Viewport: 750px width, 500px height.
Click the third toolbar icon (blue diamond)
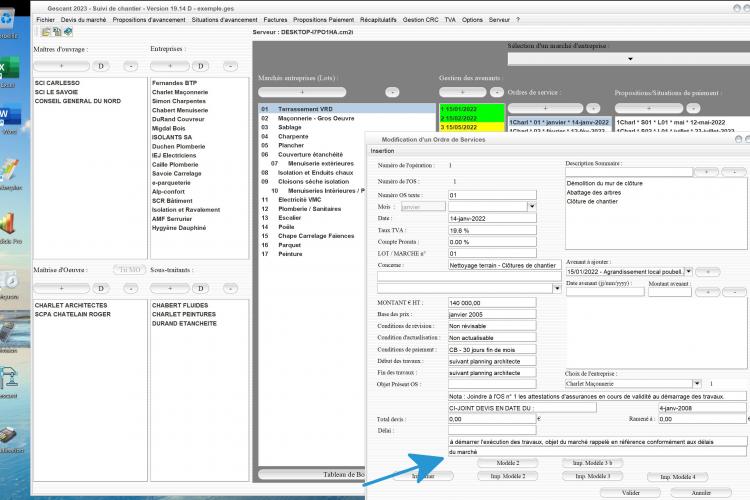pos(68,32)
